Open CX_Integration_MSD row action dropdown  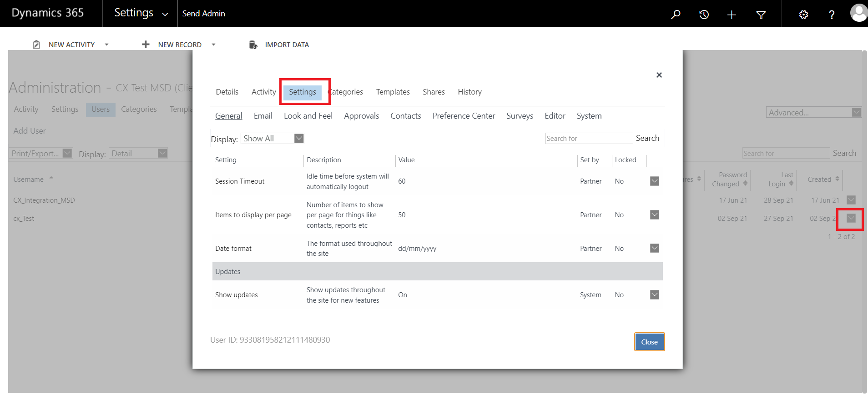click(851, 200)
